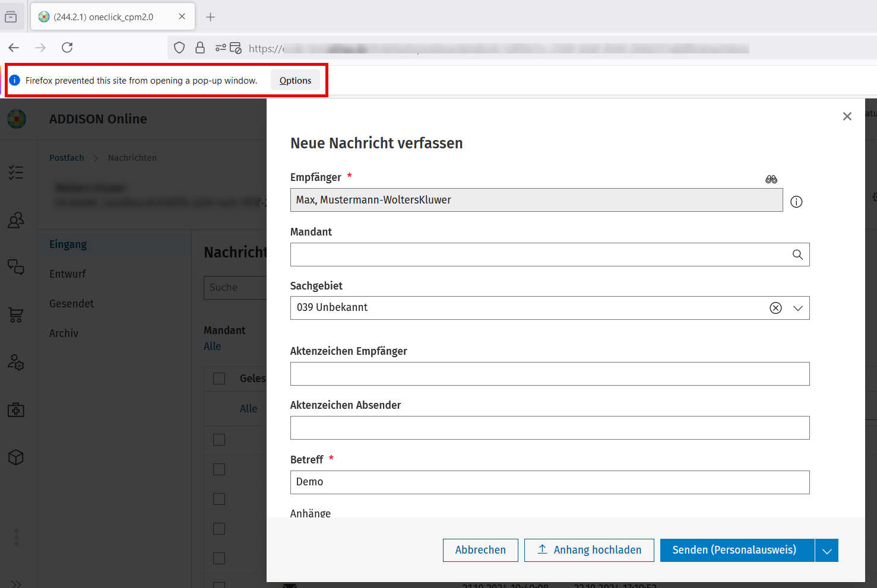Screen dimensions: 877x588
Task: Open a new browser tab with plus
Action: click(x=210, y=17)
